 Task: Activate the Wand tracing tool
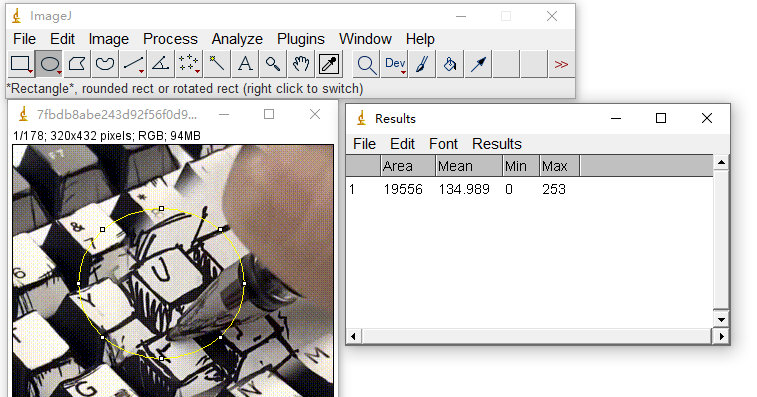217,64
